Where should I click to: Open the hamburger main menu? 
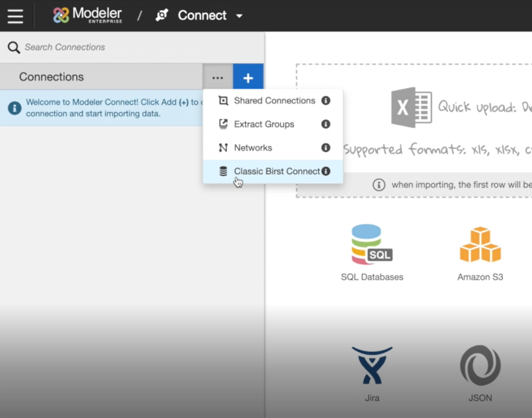[15, 16]
